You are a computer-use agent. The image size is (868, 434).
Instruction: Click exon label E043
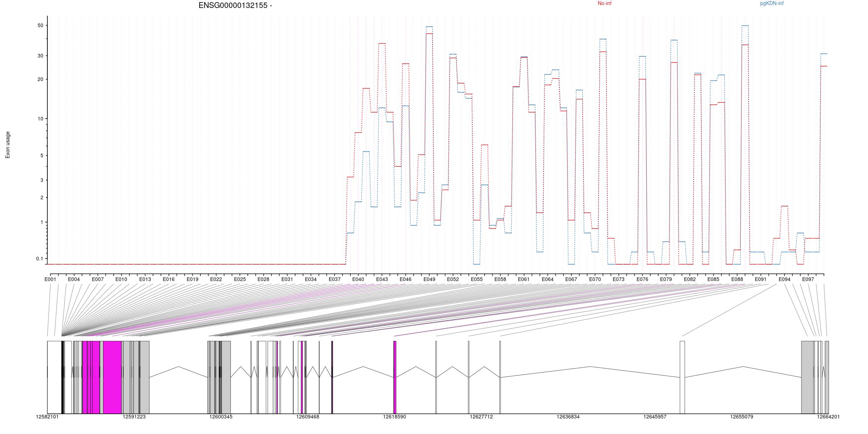382,279
